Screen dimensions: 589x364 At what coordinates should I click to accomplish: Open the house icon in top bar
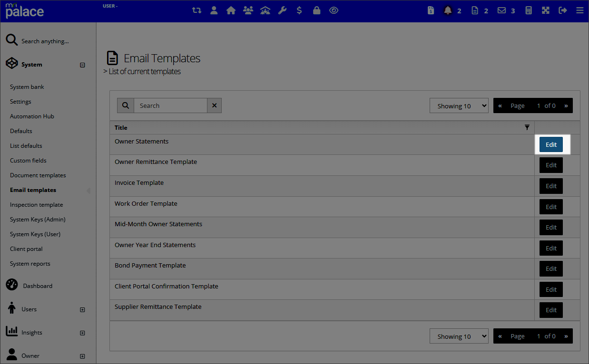pyautogui.click(x=231, y=10)
